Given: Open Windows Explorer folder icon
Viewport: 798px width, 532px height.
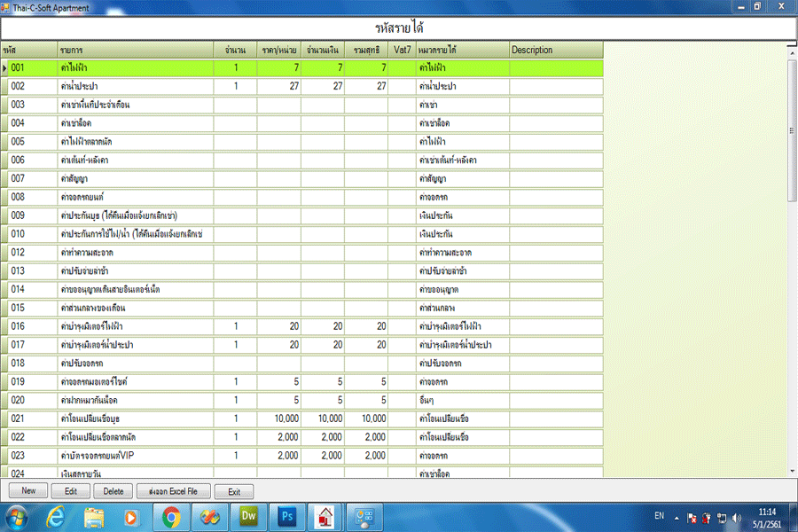Looking at the screenshot, I should (93, 515).
